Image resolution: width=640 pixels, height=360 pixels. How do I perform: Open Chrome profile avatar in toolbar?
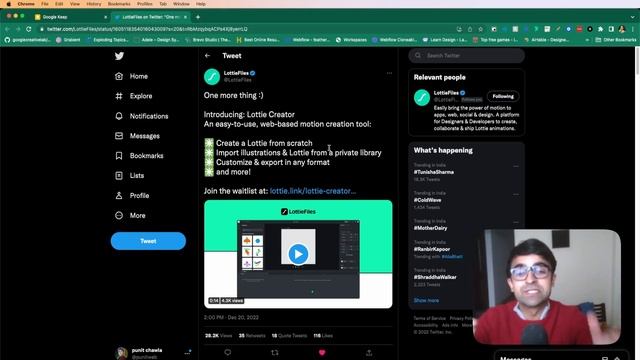point(622,29)
